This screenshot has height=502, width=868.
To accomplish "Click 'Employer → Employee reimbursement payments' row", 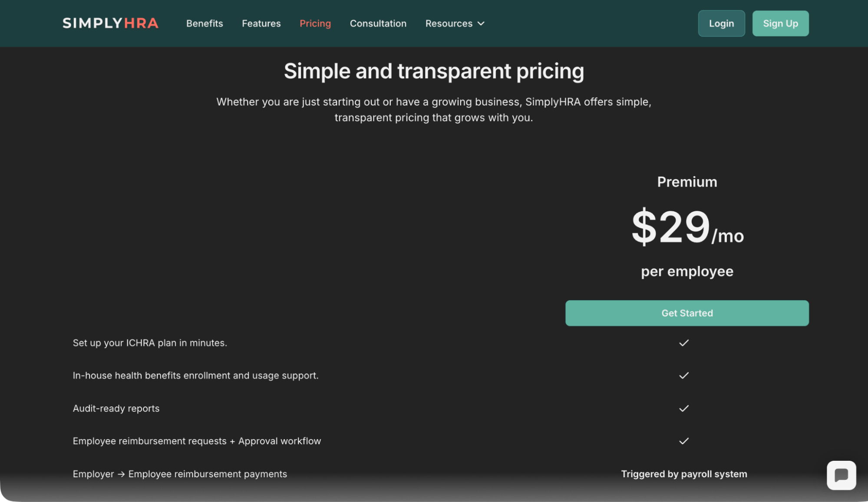I will click(180, 474).
